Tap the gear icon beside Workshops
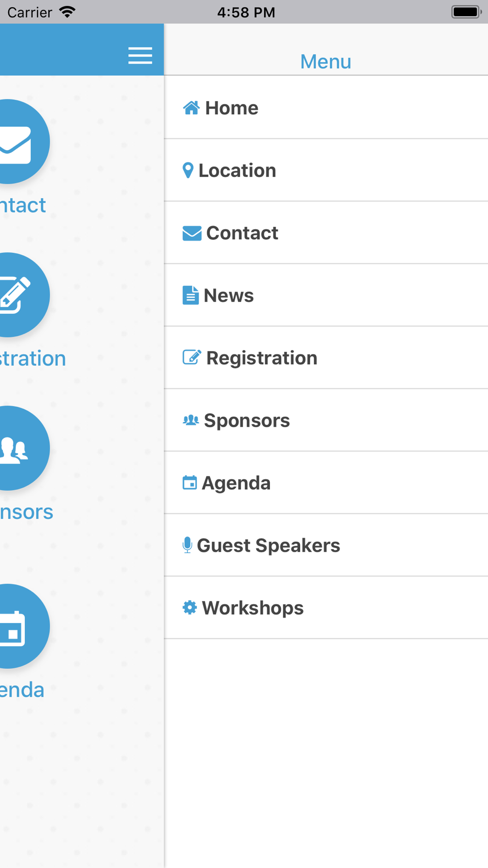Screen dimensions: 488x868 coord(190,607)
